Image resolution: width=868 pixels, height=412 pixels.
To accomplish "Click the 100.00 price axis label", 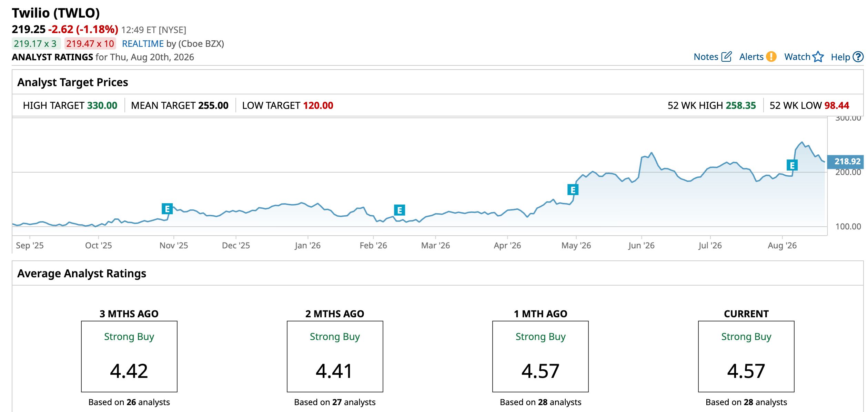I will tap(848, 227).
